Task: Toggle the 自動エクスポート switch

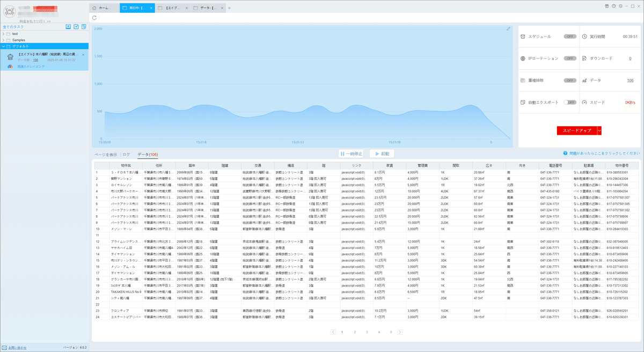Action: point(570,102)
